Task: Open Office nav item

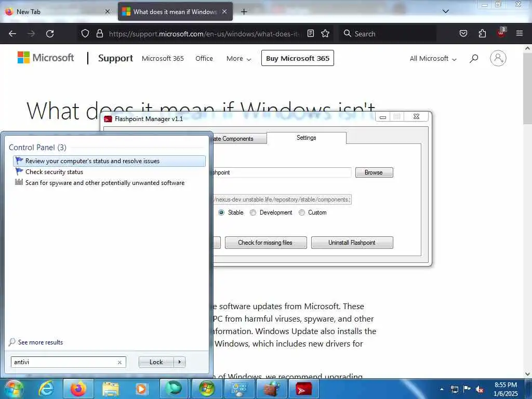Action: [x=204, y=58]
